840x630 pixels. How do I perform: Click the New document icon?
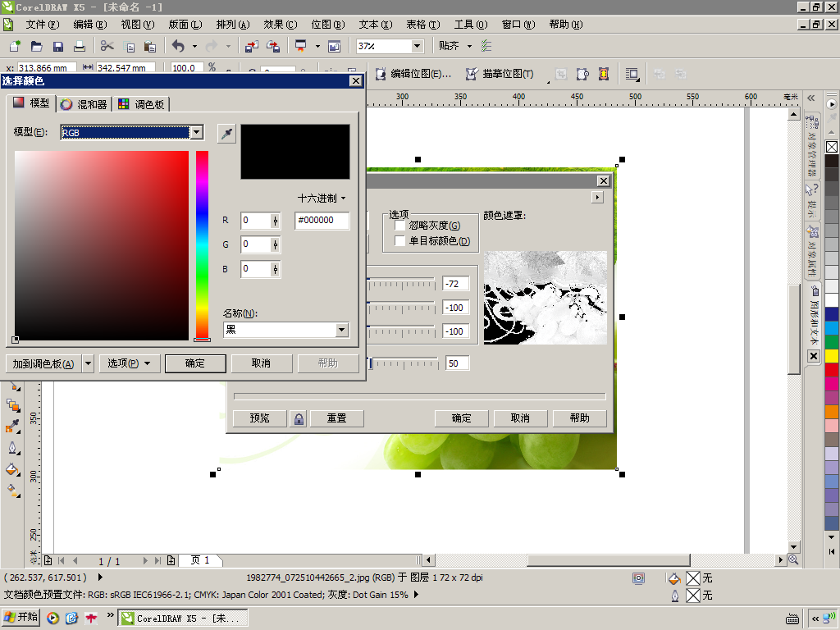click(15, 46)
